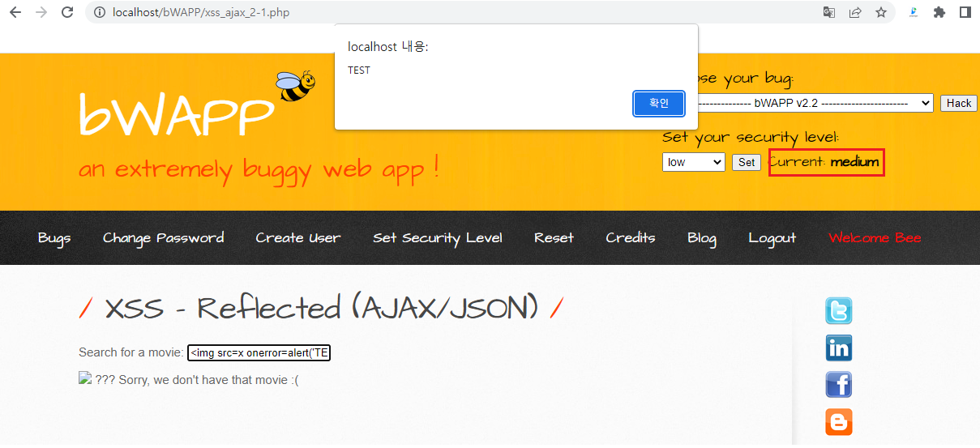Screen dimensions: 980x448
Task: Click the bWAPP logo title
Action: point(177,115)
